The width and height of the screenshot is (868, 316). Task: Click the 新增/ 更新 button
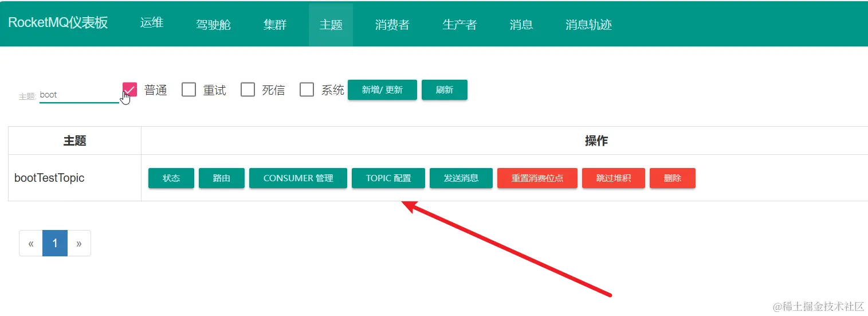point(382,90)
